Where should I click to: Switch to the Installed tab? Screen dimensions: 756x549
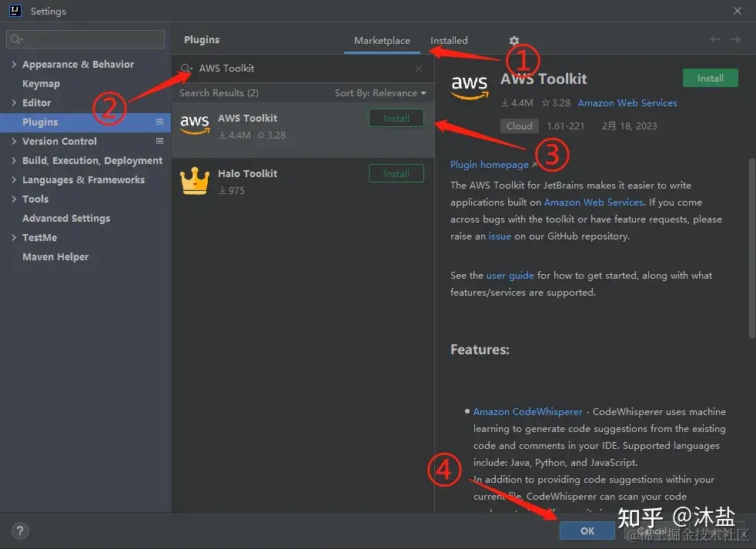coord(449,41)
